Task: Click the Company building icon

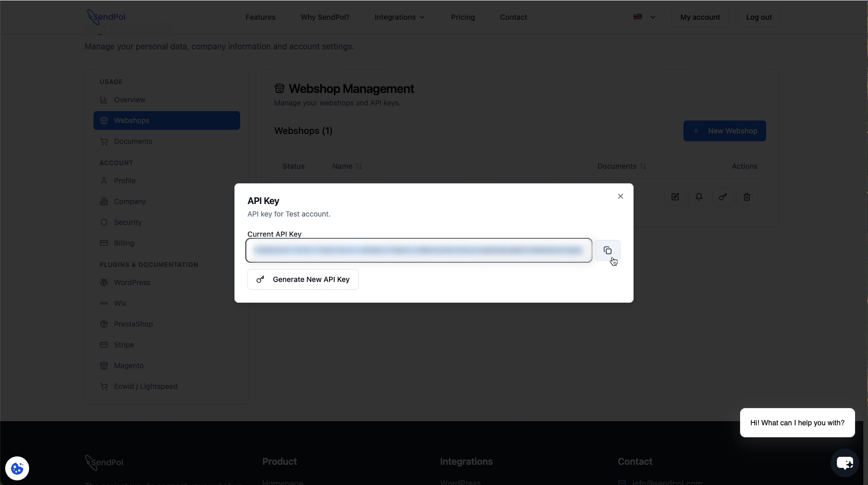Action: (x=104, y=201)
